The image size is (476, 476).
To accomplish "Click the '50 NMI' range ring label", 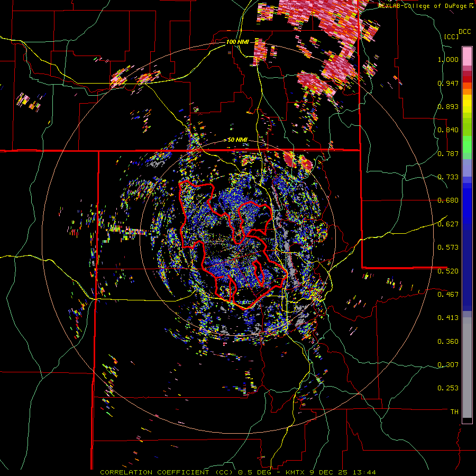I will pos(237,140).
